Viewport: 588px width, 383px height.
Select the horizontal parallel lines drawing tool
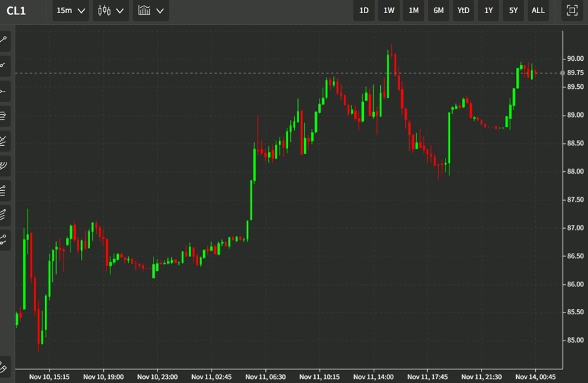pos(4,116)
